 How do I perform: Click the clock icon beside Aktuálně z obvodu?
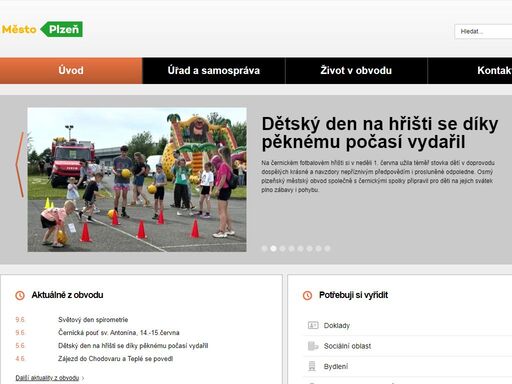pos(20,295)
